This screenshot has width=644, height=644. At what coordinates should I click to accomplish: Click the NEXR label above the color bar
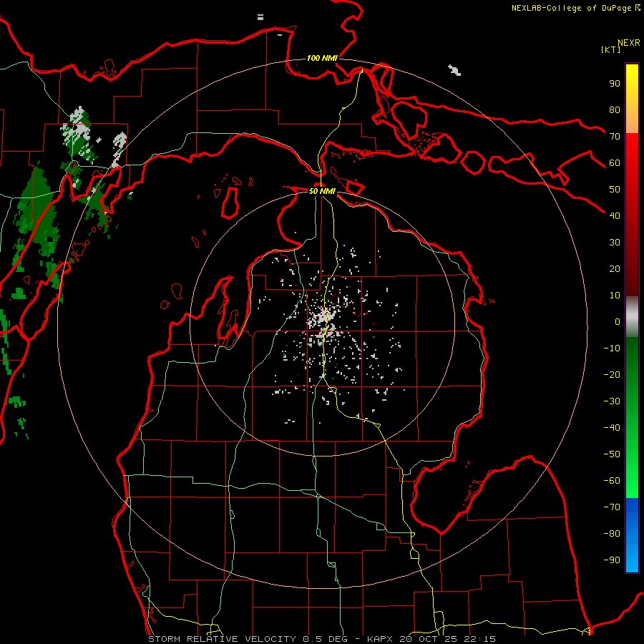point(629,43)
